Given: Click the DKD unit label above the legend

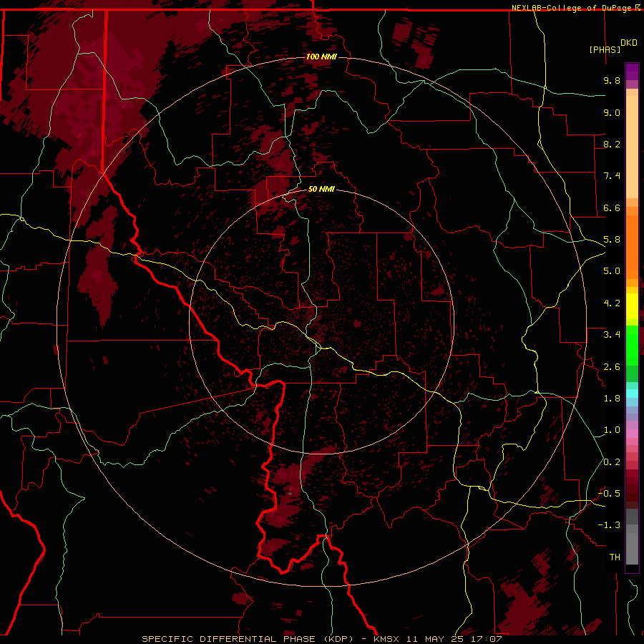Looking at the screenshot, I should pyautogui.click(x=629, y=43).
